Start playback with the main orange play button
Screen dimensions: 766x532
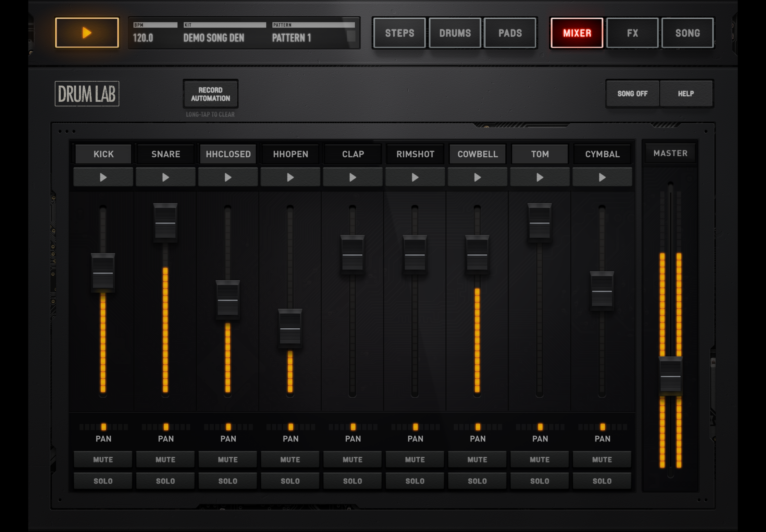87,33
